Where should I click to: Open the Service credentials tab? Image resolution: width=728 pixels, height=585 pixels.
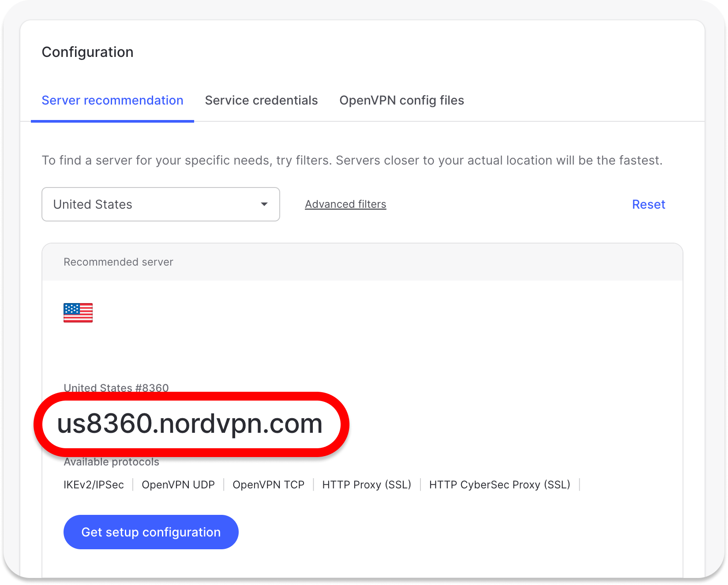point(261,101)
